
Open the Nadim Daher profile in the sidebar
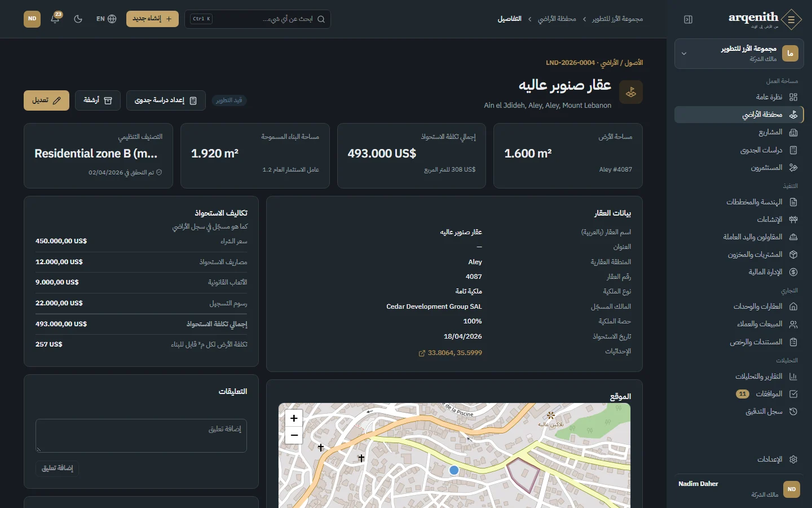click(x=739, y=489)
